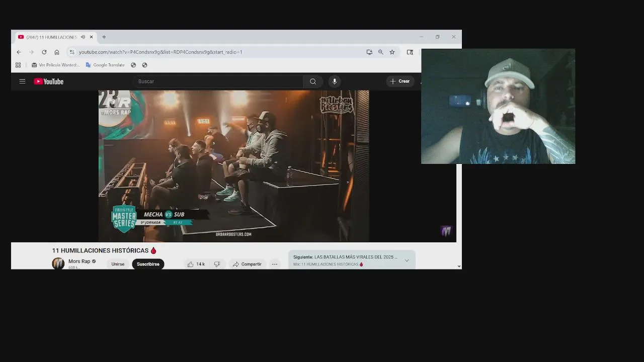The height and width of the screenshot is (362, 644).
Task: Go forward with browser forward arrow
Action: pyautogui.click(x=31, y=52)
